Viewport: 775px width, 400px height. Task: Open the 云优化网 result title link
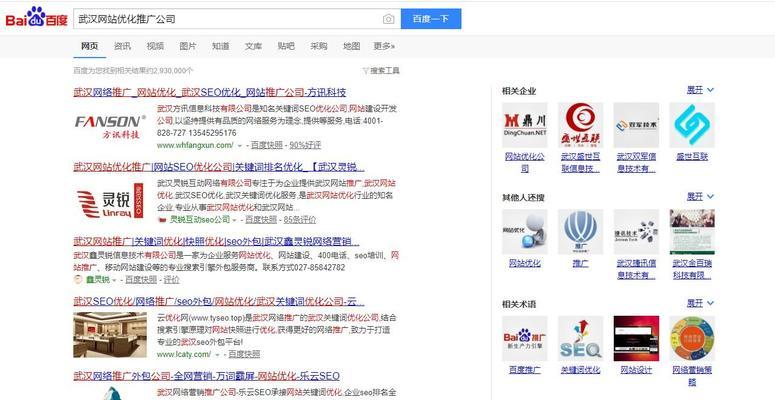[218, 302]
